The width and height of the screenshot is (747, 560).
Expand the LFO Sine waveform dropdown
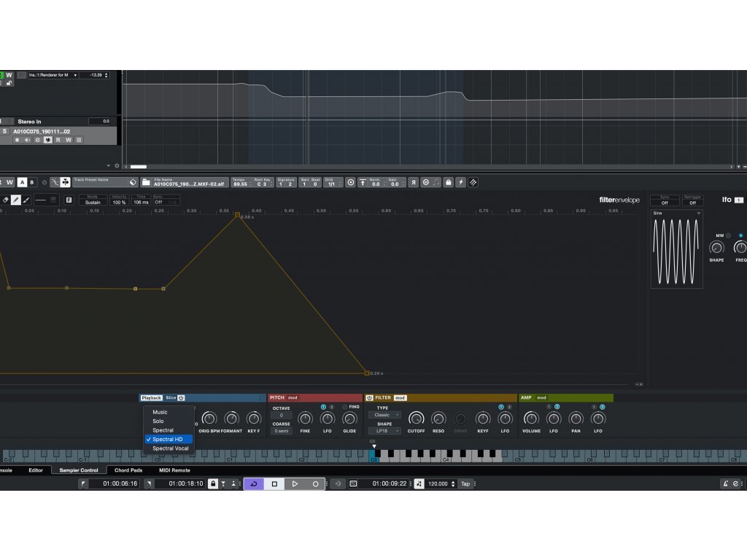tap(676, 214)
